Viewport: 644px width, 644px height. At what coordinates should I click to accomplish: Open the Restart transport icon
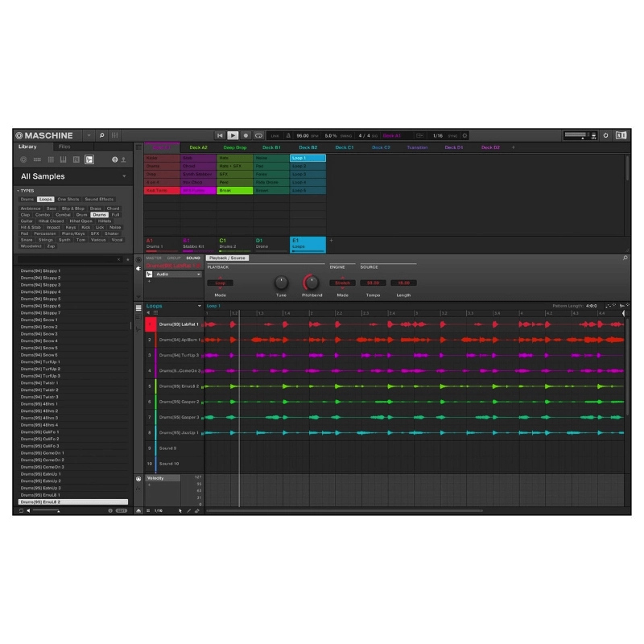[220, 134]
